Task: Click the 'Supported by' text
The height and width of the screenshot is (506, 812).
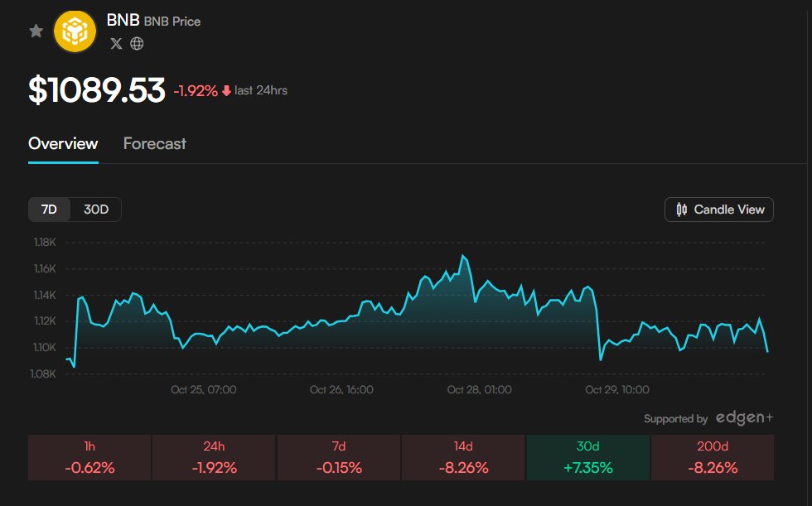Action: [x=676, y=418]
